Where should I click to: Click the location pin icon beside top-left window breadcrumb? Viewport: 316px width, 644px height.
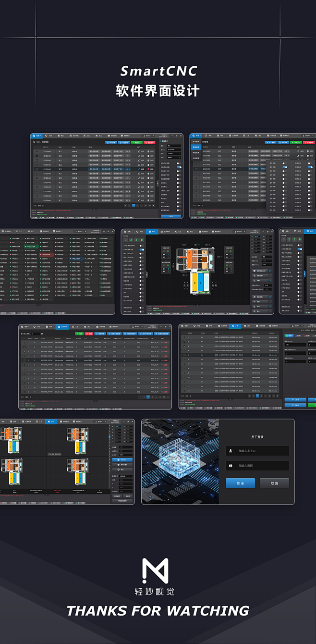34,142
